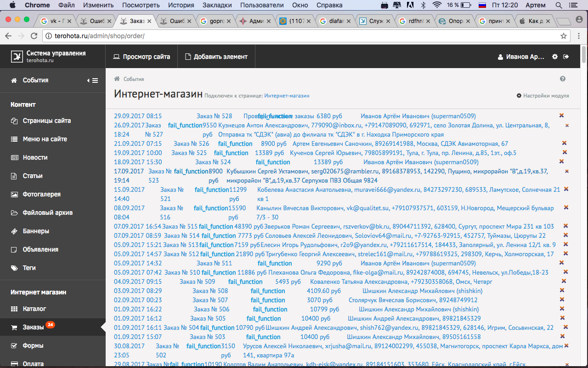Delete order № 528 with the X icon
The width and height of the screenshot is (588, 368).
click(x=561, y=115)
